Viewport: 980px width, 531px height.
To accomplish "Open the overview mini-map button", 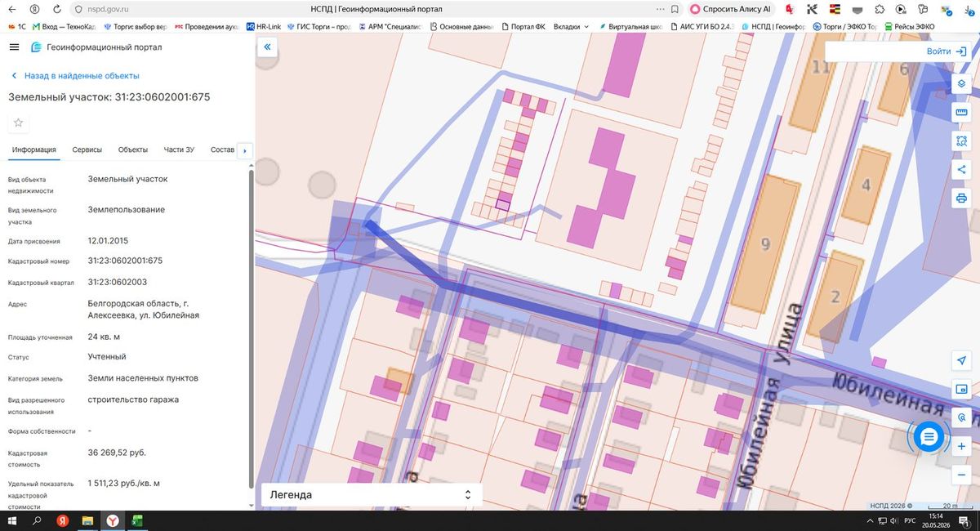I will [961, 389].
